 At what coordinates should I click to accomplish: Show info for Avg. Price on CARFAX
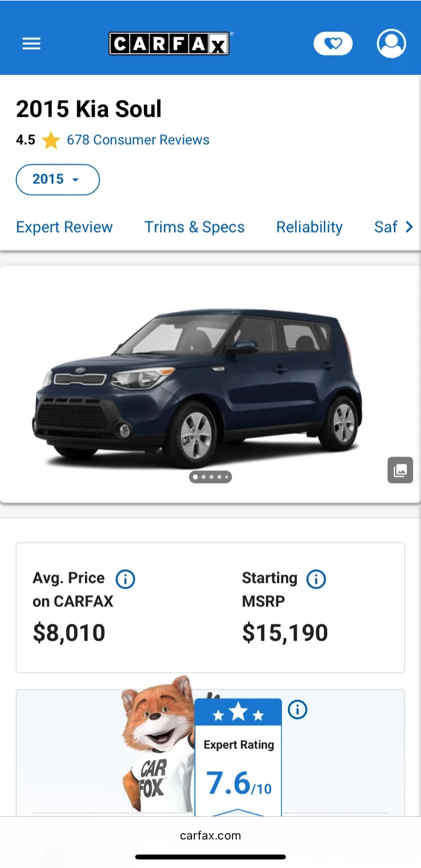click(125, 579)
